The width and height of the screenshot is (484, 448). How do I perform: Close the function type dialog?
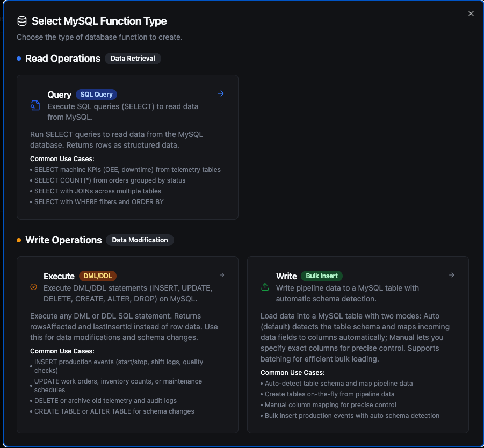coord(471,13)
